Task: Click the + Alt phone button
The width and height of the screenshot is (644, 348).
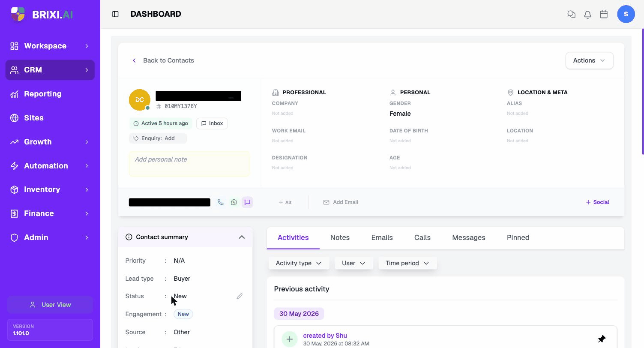Action: click(x=285, y=202)
